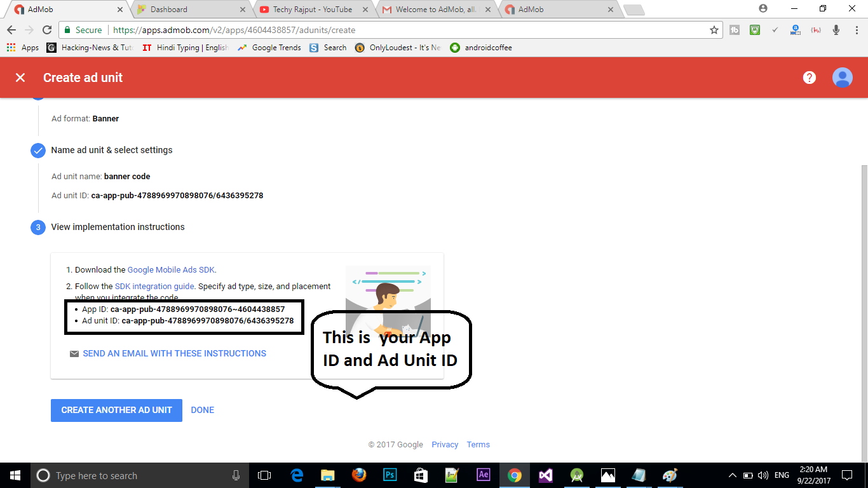
Task: View site info via Secure lock icon
Action: [83, 30]
